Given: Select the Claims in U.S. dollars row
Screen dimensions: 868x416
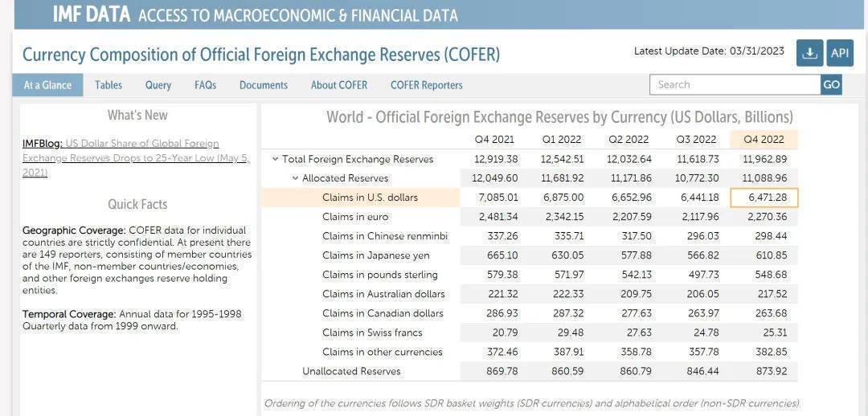Looking at the screenshot, I should click(529, 198).
